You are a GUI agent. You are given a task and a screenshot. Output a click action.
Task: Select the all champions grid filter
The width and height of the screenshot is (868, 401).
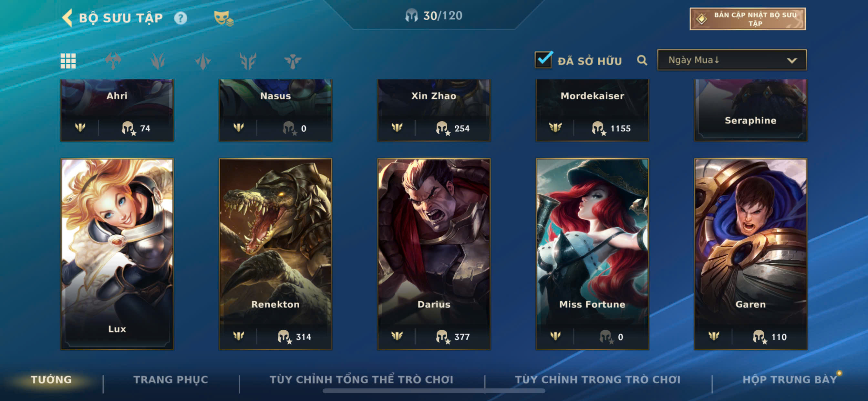pos(68,61)
